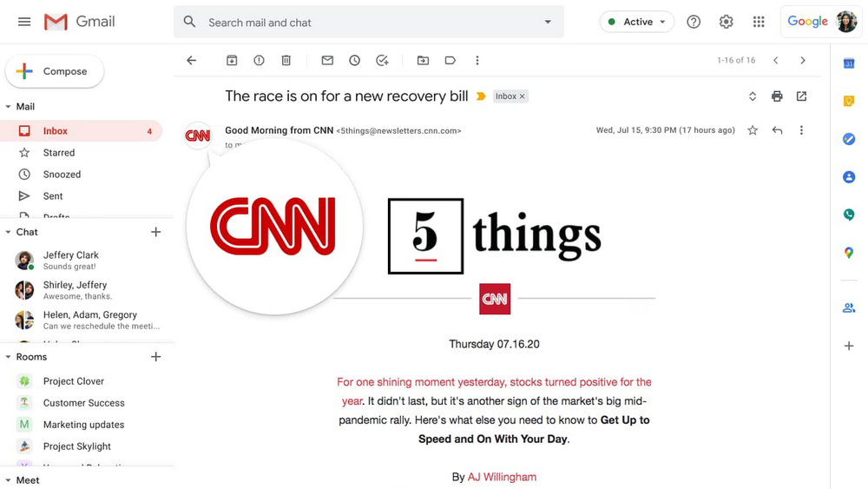The height and width of the screenshot is (489, 868).
Task: Open chat with Jeffery Clark
Action: click(x=87, y=260)
